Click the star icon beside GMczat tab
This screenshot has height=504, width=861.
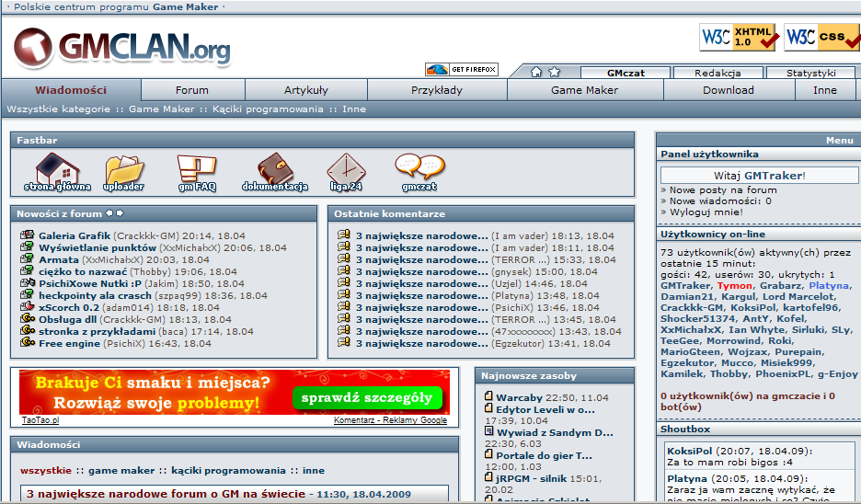(555, 72)
